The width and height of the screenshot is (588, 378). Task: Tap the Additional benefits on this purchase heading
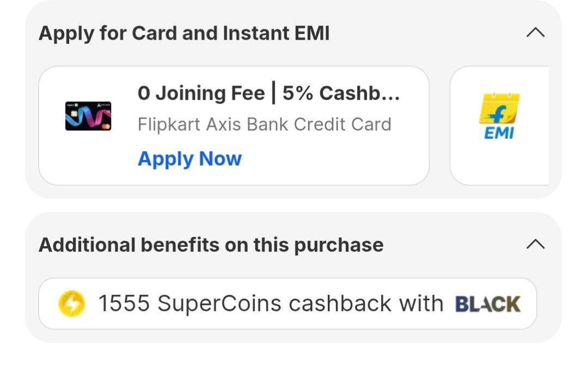[211, 245]
